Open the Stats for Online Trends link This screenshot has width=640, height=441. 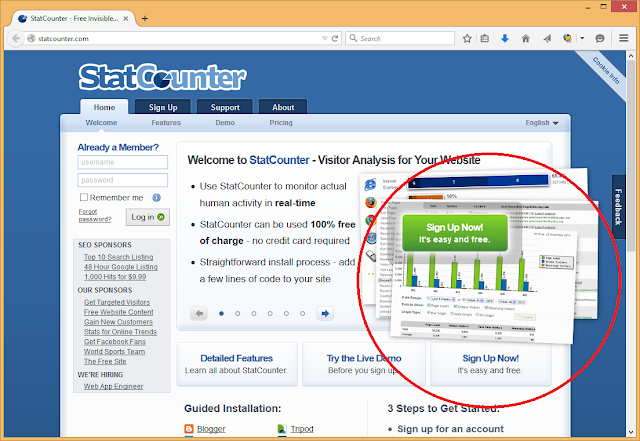[120, 332]
